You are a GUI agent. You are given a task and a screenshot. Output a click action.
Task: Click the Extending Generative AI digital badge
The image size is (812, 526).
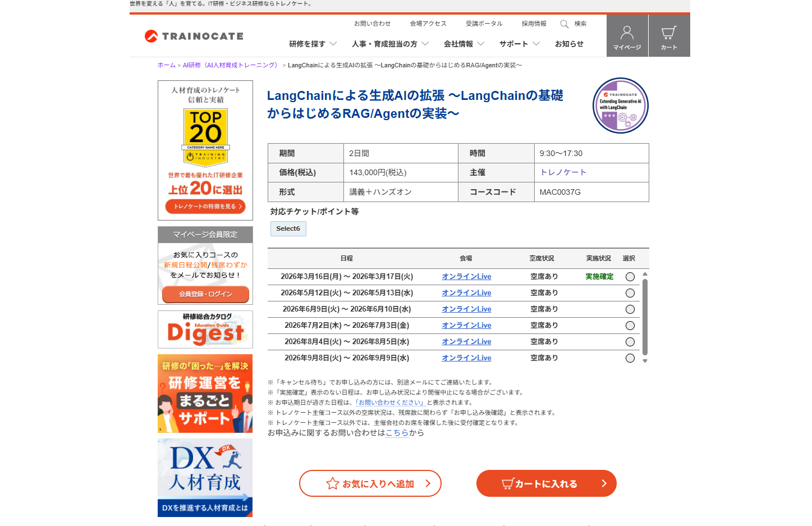(620, 105)
